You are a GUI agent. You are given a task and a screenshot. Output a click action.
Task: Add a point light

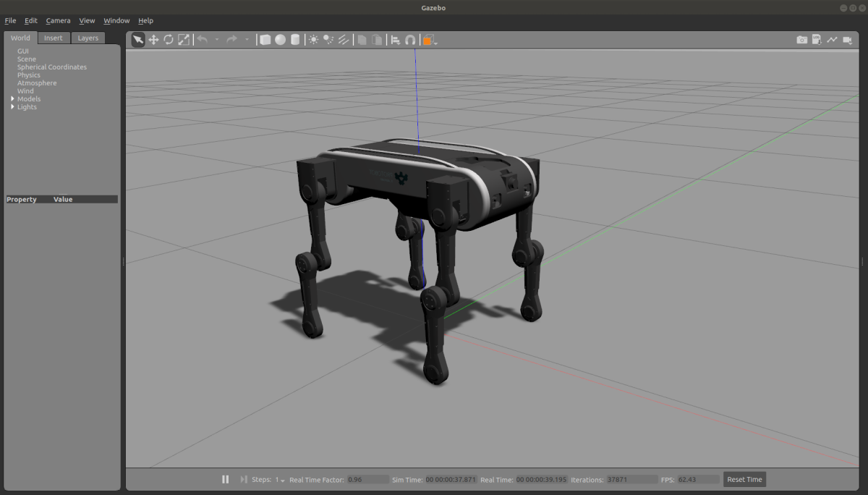click(x=313, y=40)
